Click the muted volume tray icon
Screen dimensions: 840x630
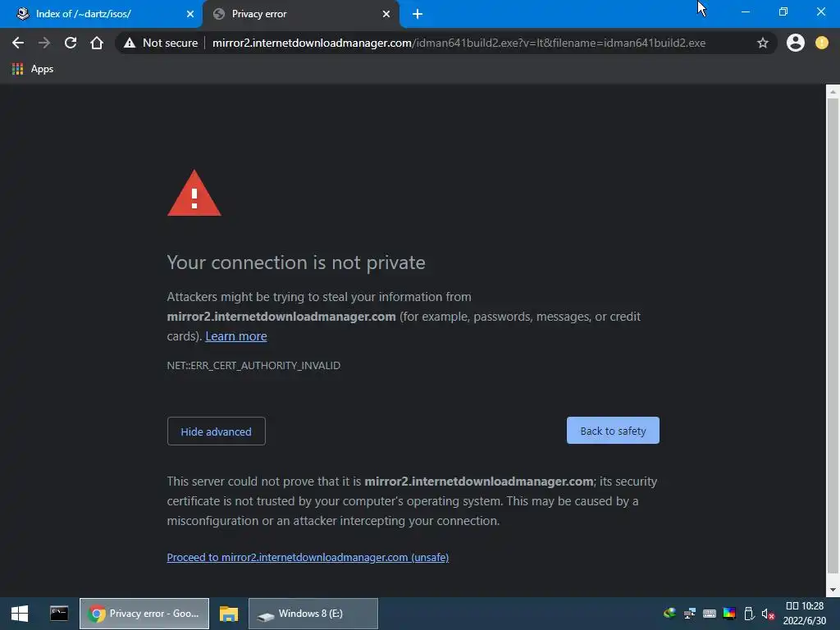768,614
